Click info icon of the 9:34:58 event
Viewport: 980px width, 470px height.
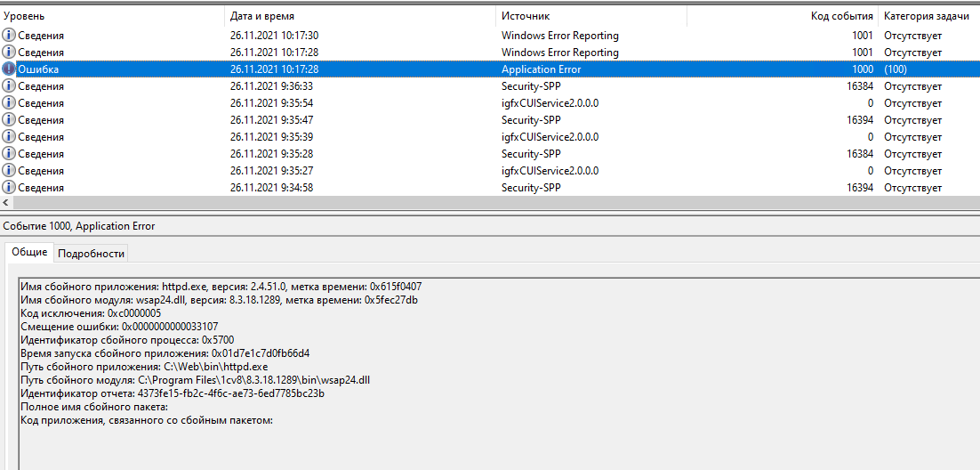[9, 188]
